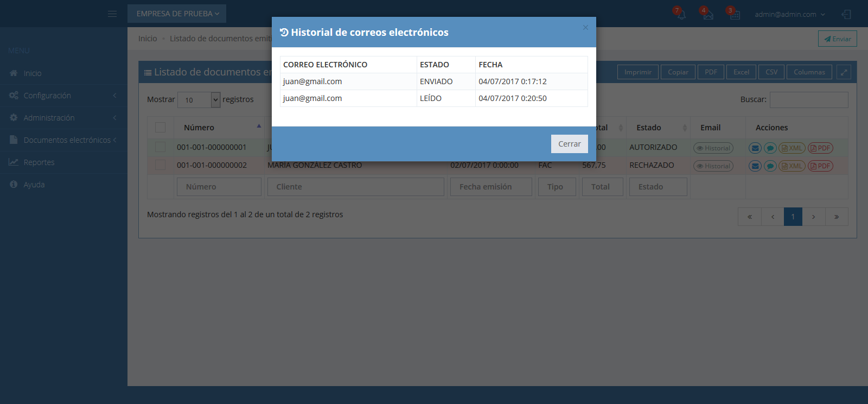Expand the admin@admin.com user menu

789,14
